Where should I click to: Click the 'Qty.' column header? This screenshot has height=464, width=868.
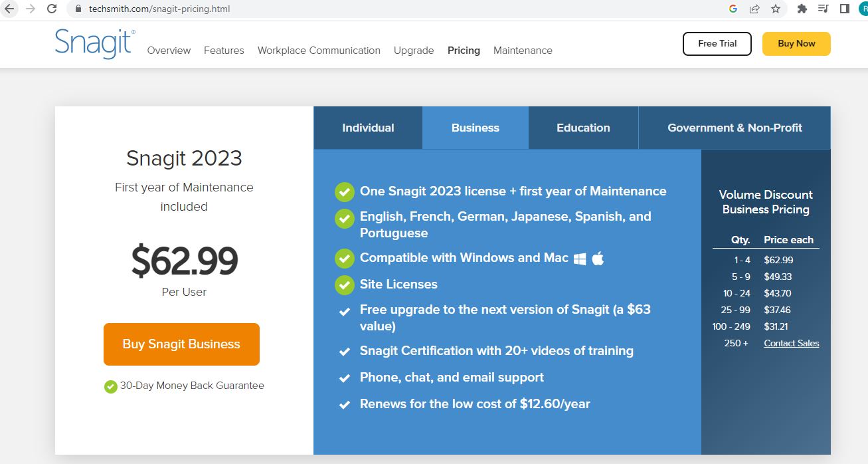740,240
